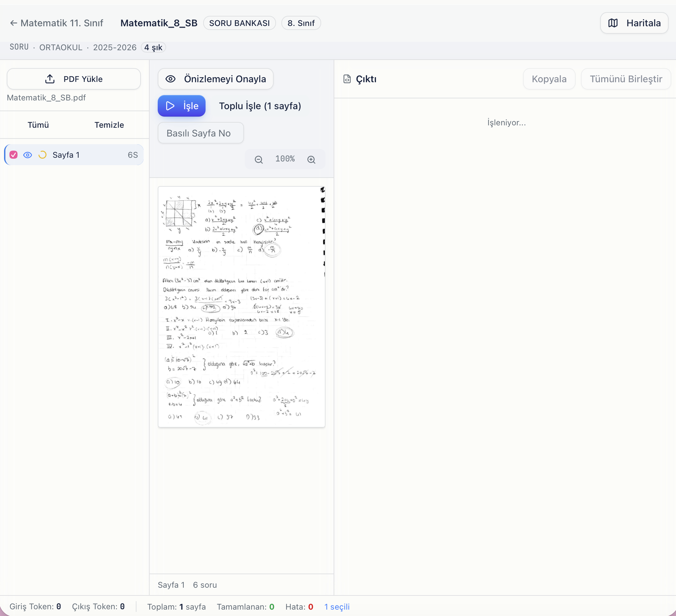Focus the Basılı Sayfa No field
Viewport: 676px width, 616px height.
201,133
